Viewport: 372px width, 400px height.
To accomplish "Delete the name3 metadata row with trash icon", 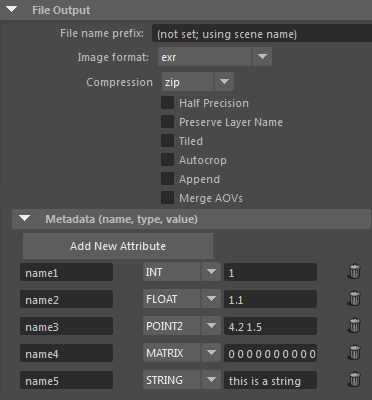I will pyautogui.click(x=354, y=326).
